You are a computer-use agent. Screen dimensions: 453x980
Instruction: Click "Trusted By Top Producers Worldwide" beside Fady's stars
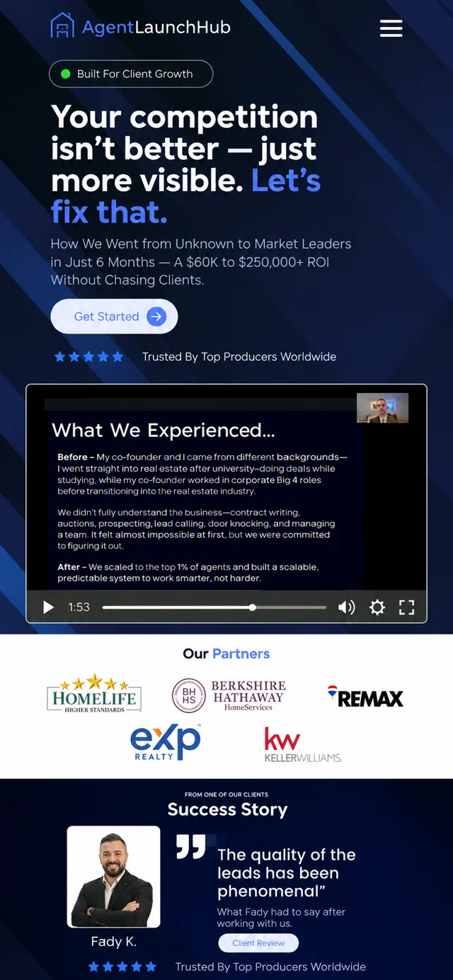pos(270,967)
